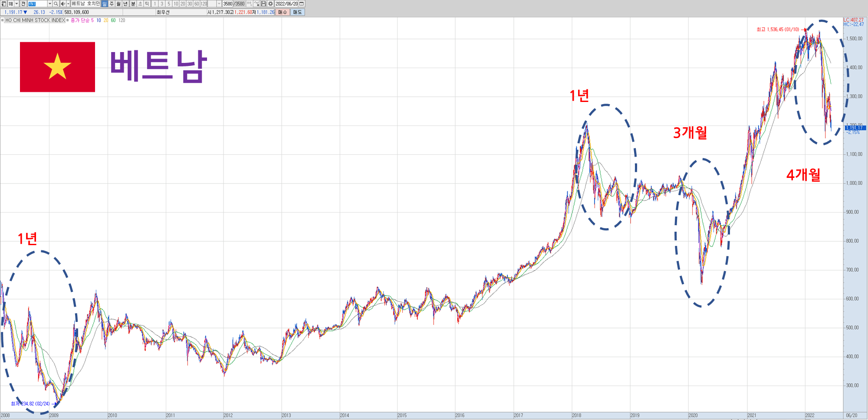Image resolution: width=868 pixels, height=420 pixels.
Task: Click the 2022/06/20 date field
Action: pyautogui.click(x=286, y=3)
